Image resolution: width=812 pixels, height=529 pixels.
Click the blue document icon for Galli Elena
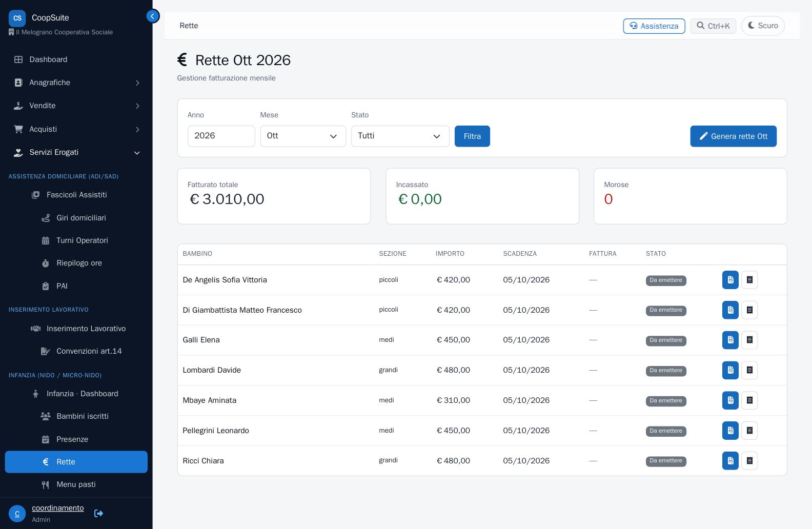click(730, 340)
